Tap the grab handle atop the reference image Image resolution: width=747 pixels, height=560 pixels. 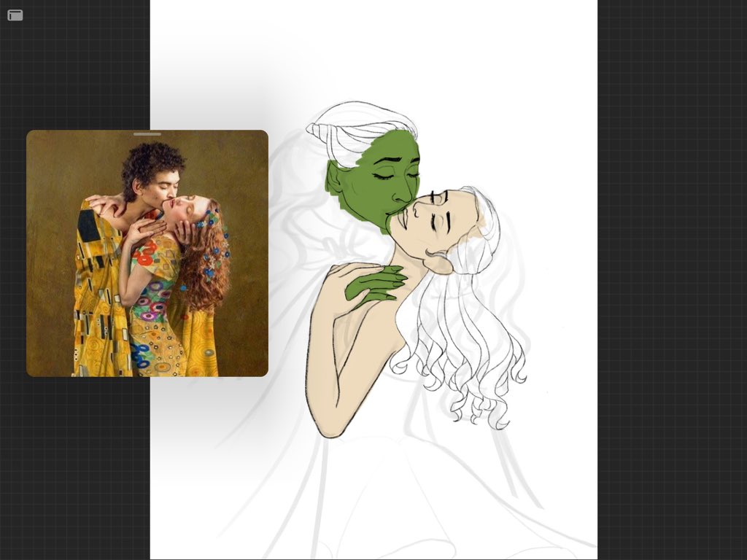pos(147,134)
